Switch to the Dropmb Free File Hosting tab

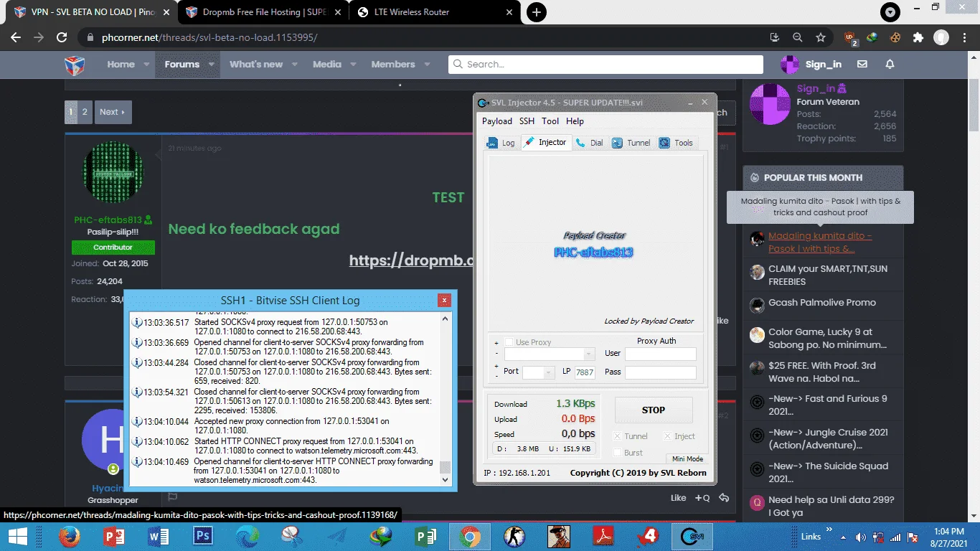(263, 12)
